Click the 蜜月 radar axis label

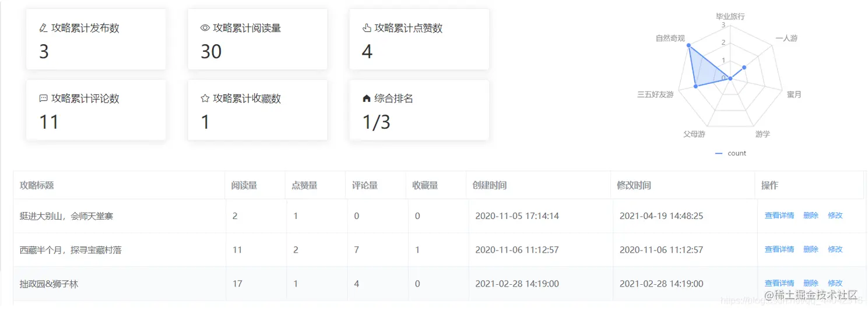(794, 94)
